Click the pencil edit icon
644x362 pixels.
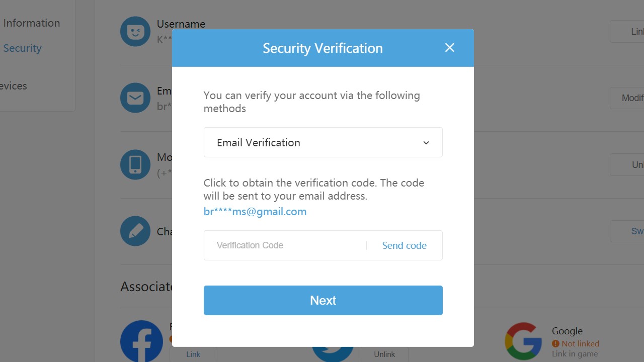point(135,231)
